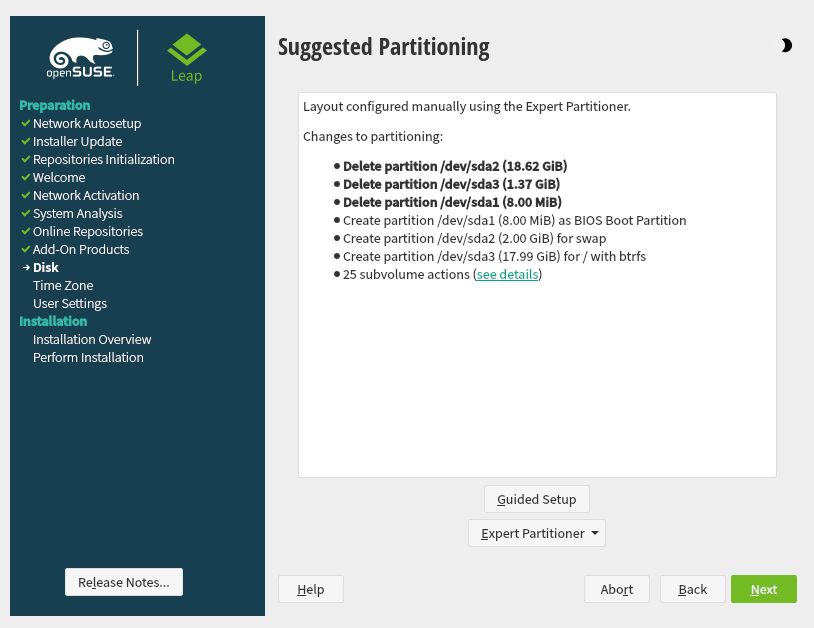Click the crescent moon icon in the corner
Screen dimensions: 814x628
786,45
